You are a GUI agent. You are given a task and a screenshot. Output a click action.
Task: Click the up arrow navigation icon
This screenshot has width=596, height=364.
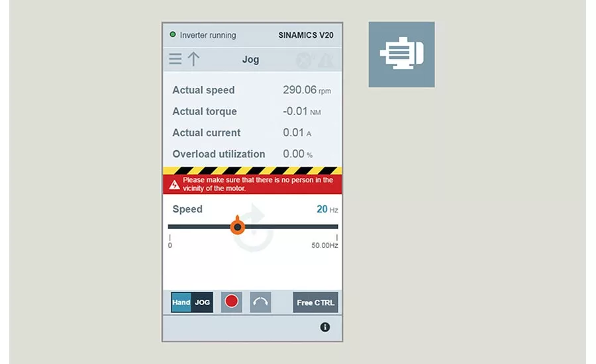[x=193, y=60]
